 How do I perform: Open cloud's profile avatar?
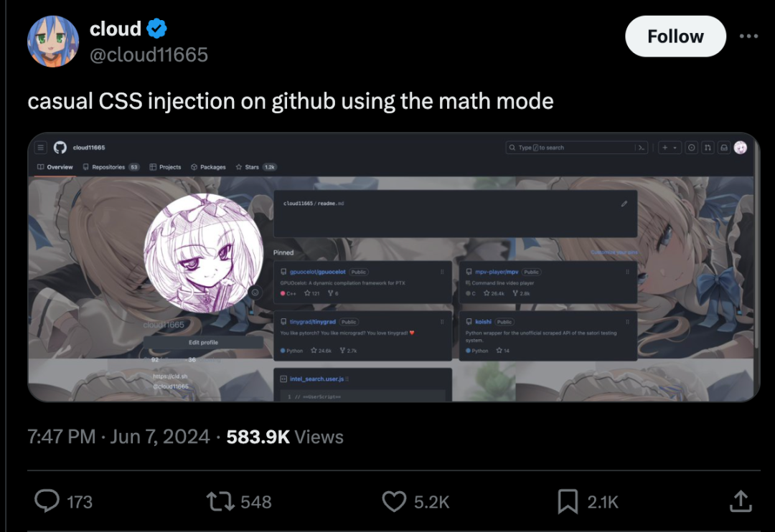(53, 41)
